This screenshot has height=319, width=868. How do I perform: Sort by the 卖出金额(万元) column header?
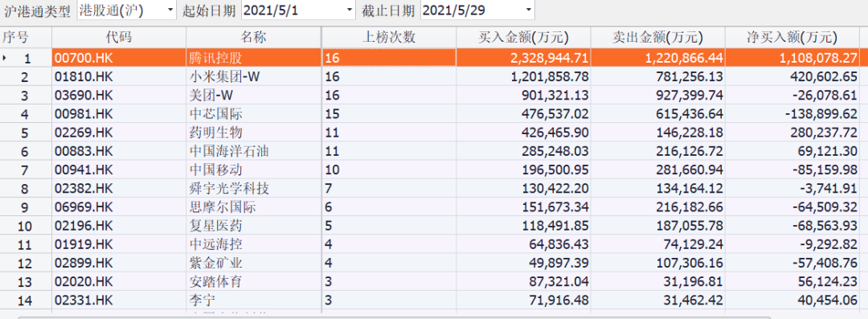[x=657, y=38]
